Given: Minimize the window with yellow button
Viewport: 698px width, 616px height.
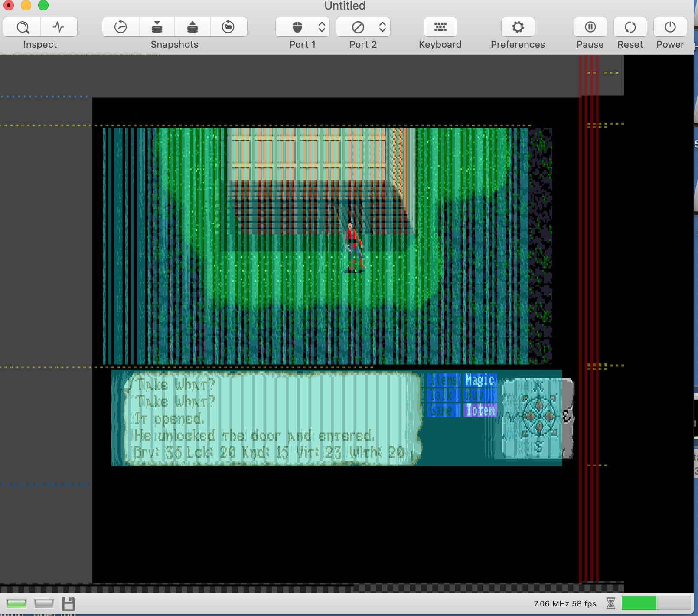Looking at the screenshot, I should pos(26,5).
